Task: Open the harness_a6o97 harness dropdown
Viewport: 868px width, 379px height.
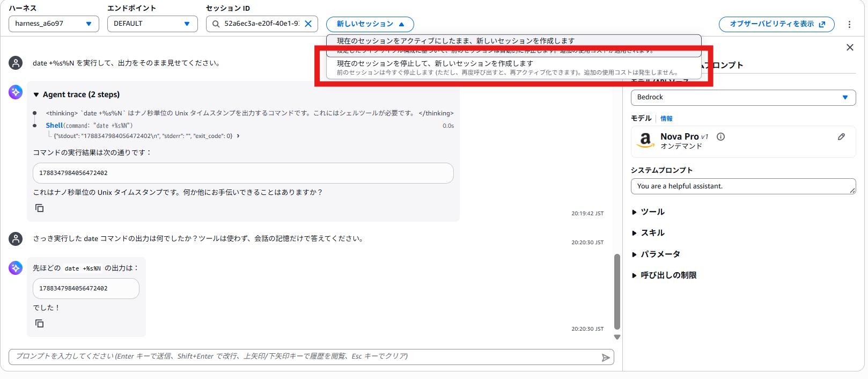Action: [x=54, y=24]
